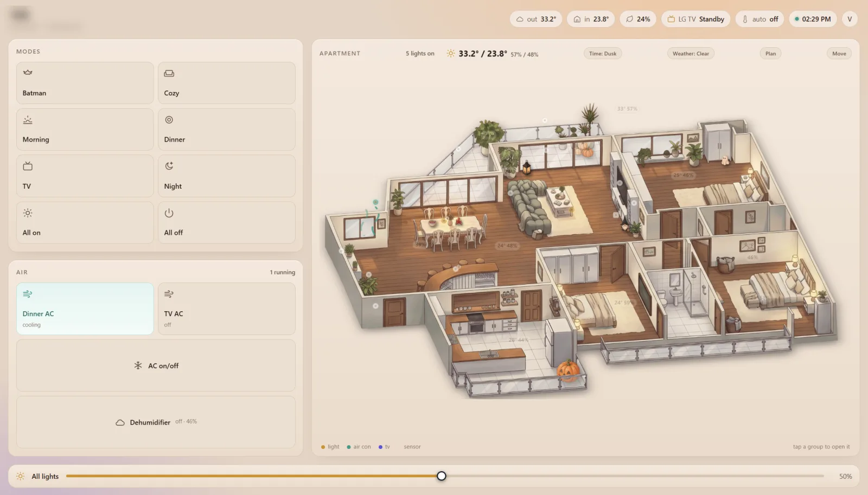
Task: Click the Dinner AC wind icon
Action: click(28, 294)
